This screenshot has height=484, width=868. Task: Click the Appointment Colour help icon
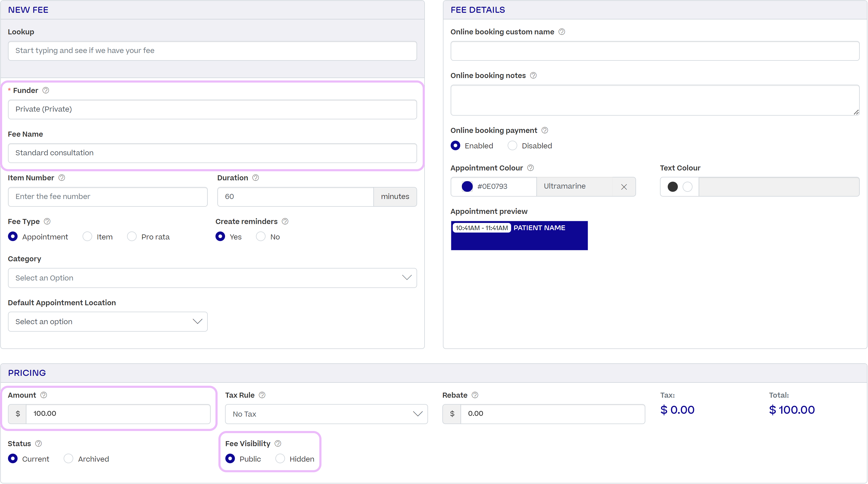[x=530, y=168]
